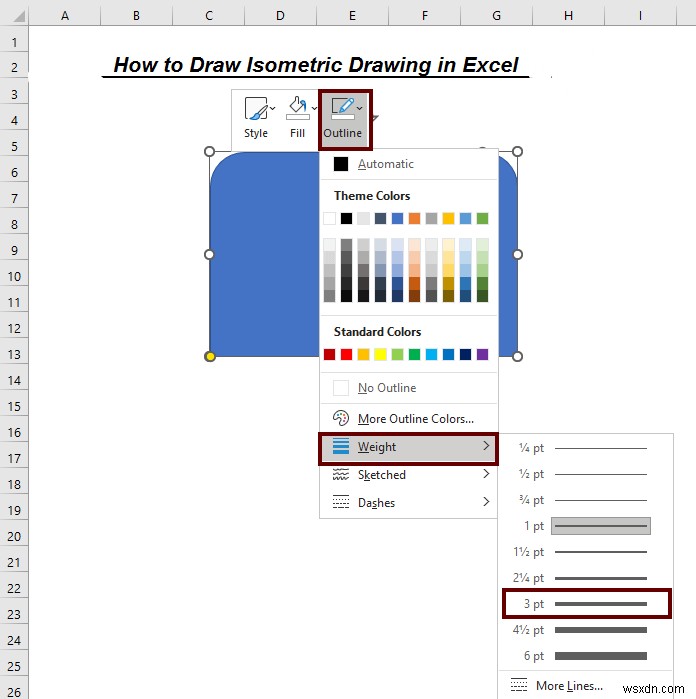
Task: Choose No Outline option
Action: tap(408, 388)
